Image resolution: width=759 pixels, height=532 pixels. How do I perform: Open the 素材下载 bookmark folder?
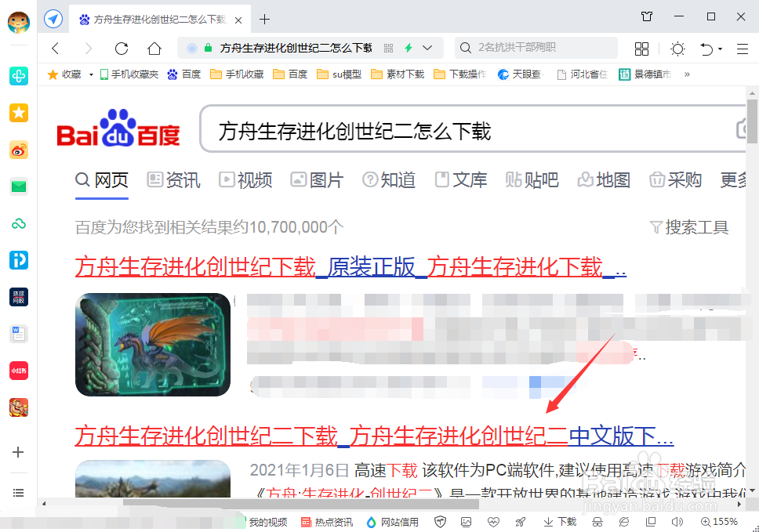[398, 74]
